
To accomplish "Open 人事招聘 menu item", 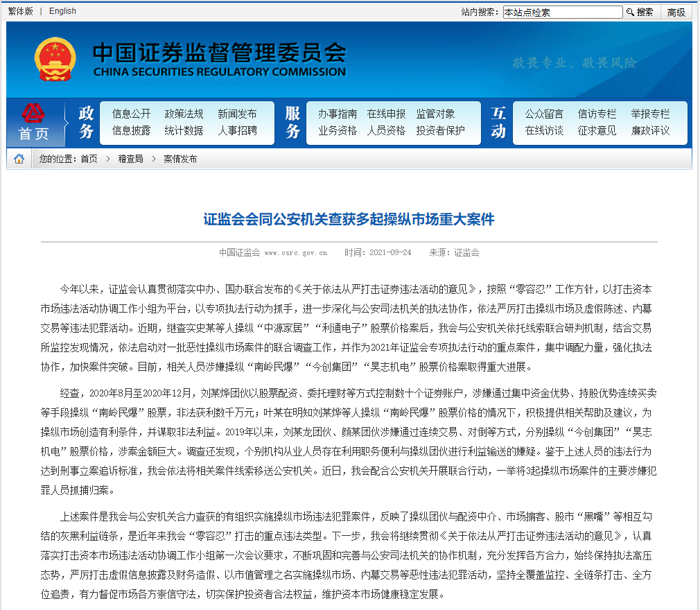I will tap(237, 130).
